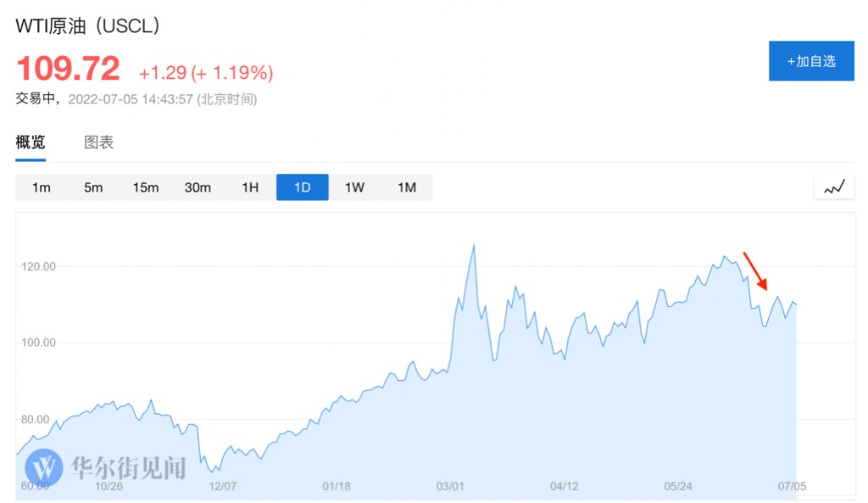Switch to the 概览 tab
Viewport: 868px width, 503px height.
coord(31,143)
